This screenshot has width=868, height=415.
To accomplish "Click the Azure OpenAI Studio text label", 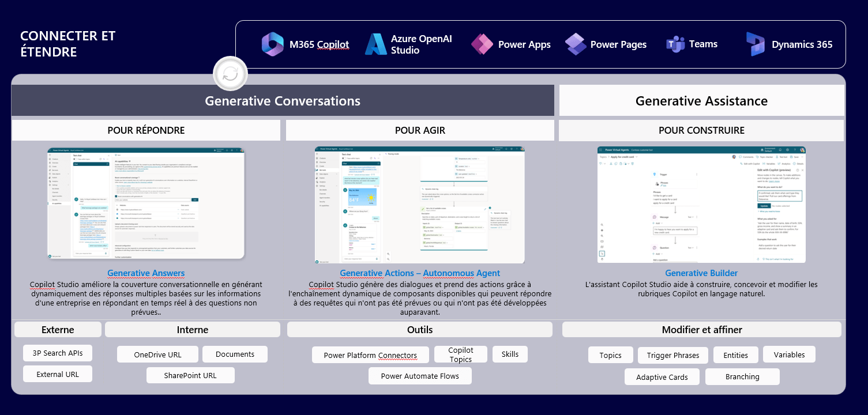I will pyautogui.click(x=422, y=44).
